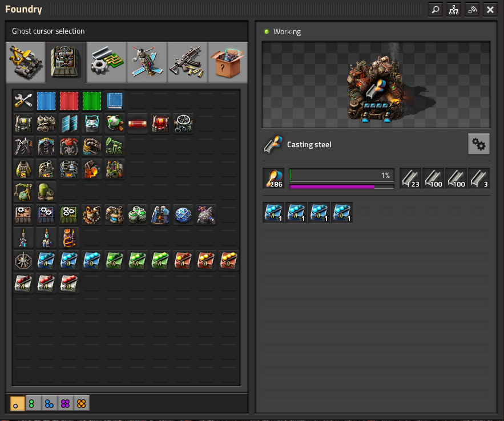The height and width of the screenshot is (421, 504).
Task: Choose the brown assembling machine 1
Action: pos(23,215)
